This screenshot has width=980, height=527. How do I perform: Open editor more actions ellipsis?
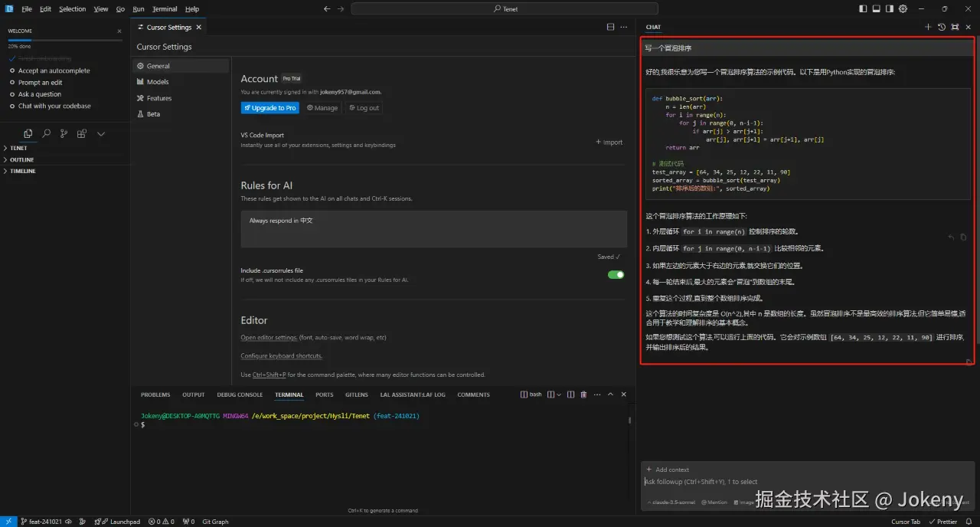[624, 27]
